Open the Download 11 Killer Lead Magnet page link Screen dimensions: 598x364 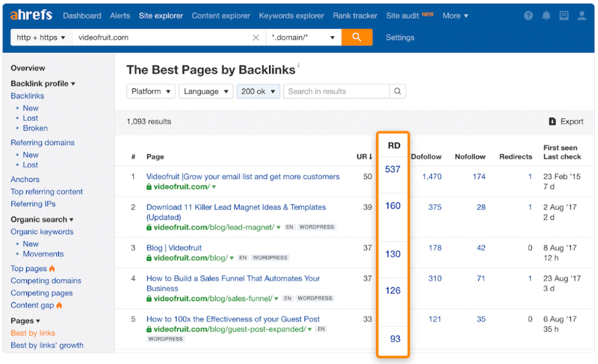click(236, 212)
